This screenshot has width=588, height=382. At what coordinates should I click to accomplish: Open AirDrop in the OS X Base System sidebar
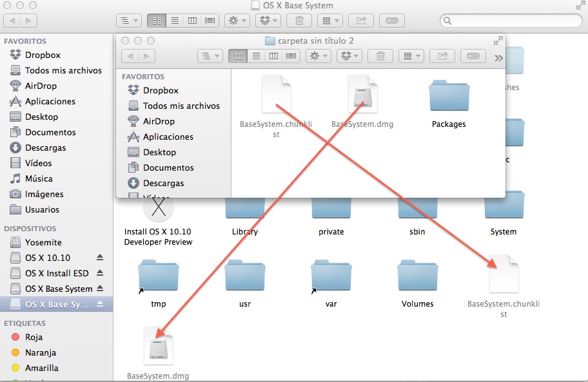coord(33,86)
